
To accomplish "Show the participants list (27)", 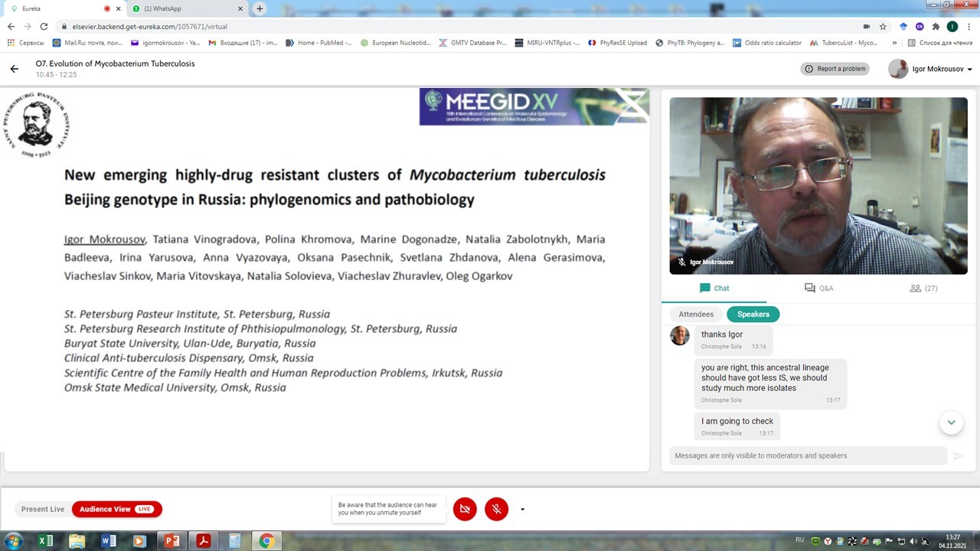I will point(923,289).
